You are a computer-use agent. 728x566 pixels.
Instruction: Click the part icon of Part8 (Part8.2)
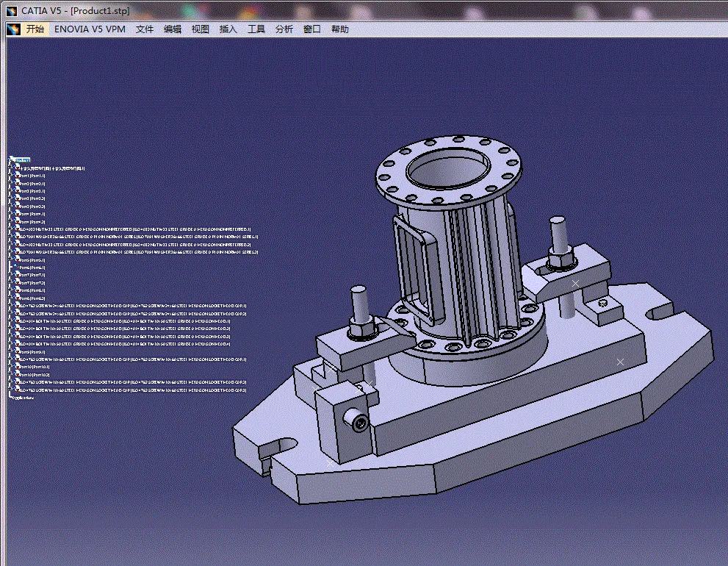coord(17,297)
